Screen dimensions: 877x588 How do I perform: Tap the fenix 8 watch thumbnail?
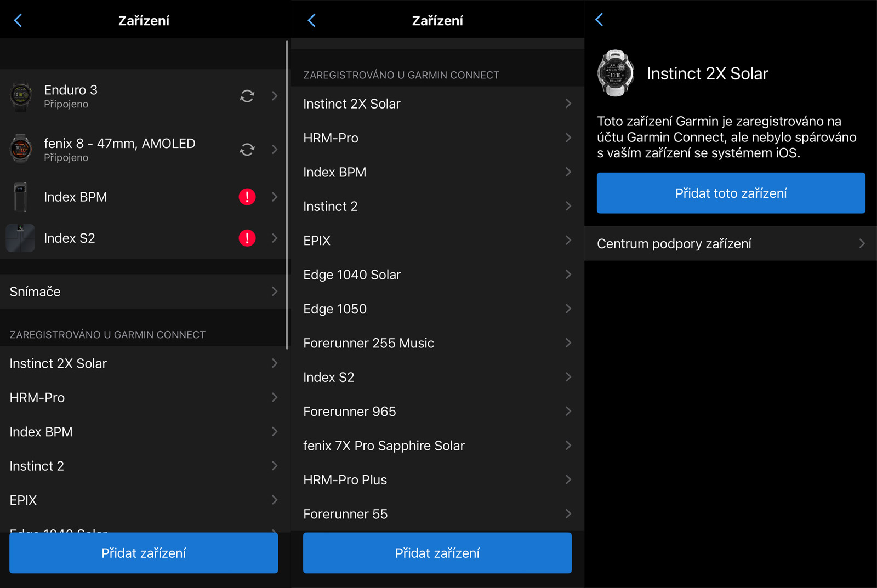[x=21, y=149]
